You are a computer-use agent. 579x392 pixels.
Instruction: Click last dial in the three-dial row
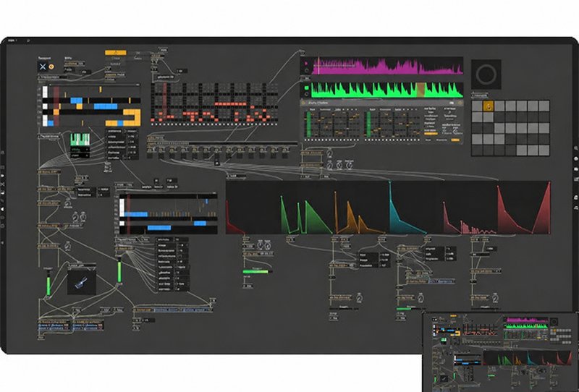pos(349,164)
